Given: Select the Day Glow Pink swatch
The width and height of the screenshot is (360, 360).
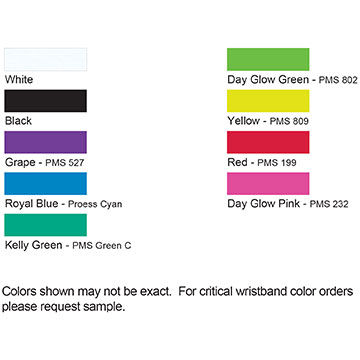Looking at the screenshot, I should pyautogui.click(x=268, y=183).
